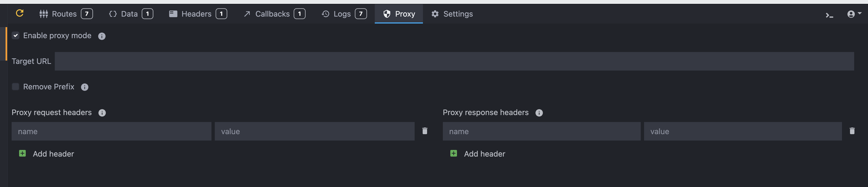Show info for Proxy response headers
The width and height of the screenshot is (868, 187).
539,113
